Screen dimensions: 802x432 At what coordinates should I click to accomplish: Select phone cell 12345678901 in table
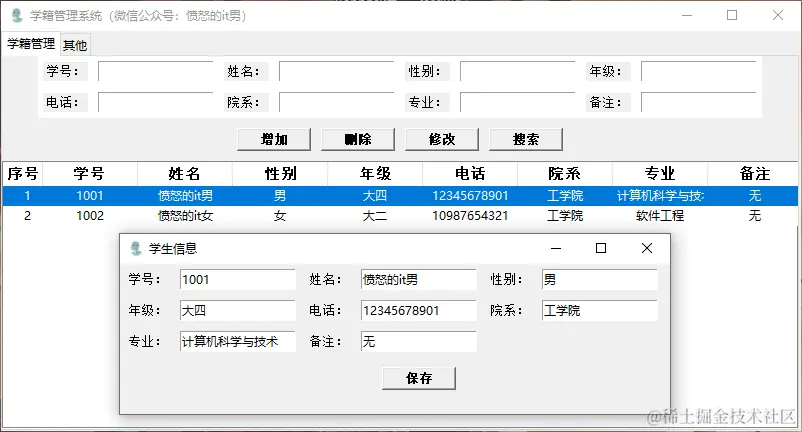tap(470, 196)
